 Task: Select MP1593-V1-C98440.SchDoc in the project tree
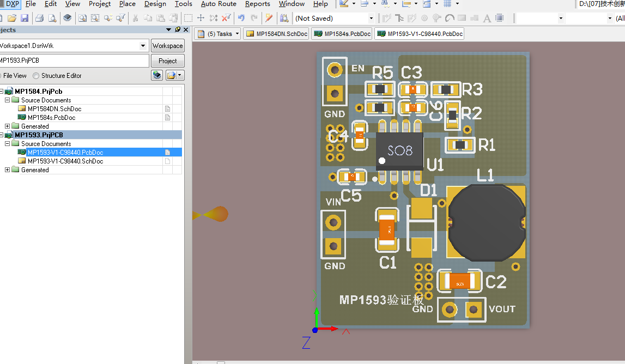coord(65,161)
